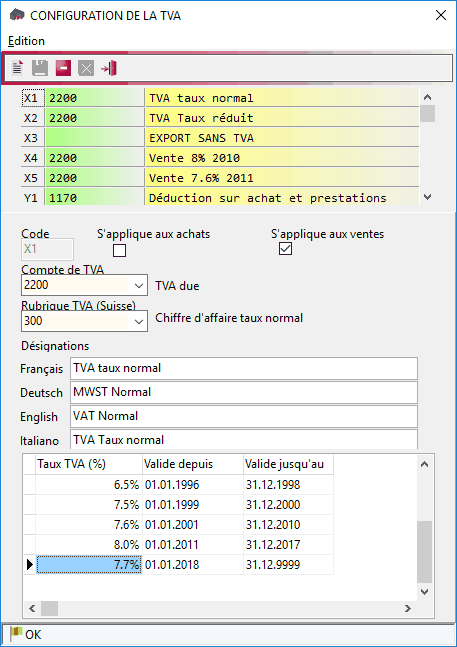Screen dimensions: 457x647
Task: Click the grey cancel X icon
Action: (86, 68)
